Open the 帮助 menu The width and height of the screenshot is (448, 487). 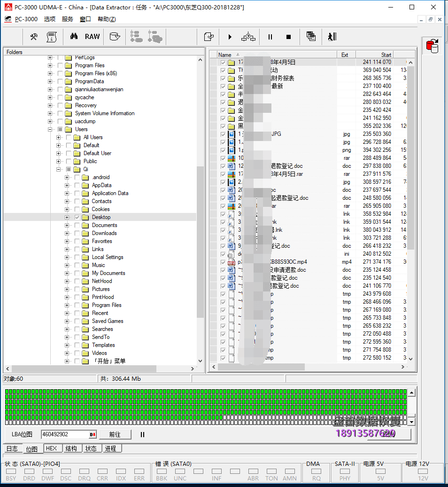click(107, 19)
